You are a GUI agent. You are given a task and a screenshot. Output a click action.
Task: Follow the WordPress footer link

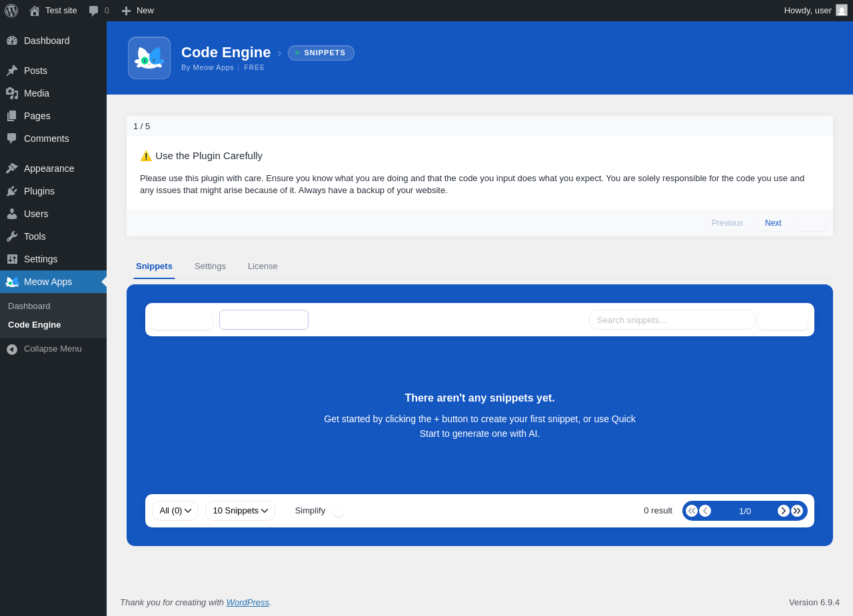[248, 603]
